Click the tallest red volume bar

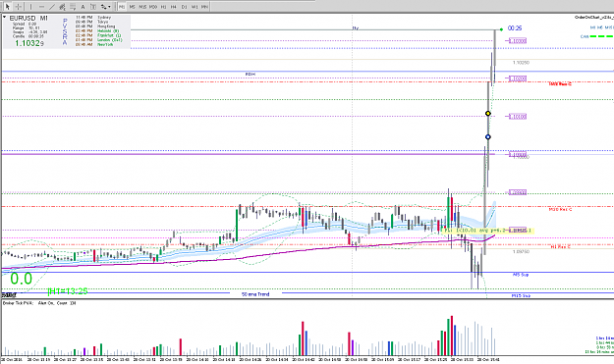pyautogui.click(x=452, y=336)
